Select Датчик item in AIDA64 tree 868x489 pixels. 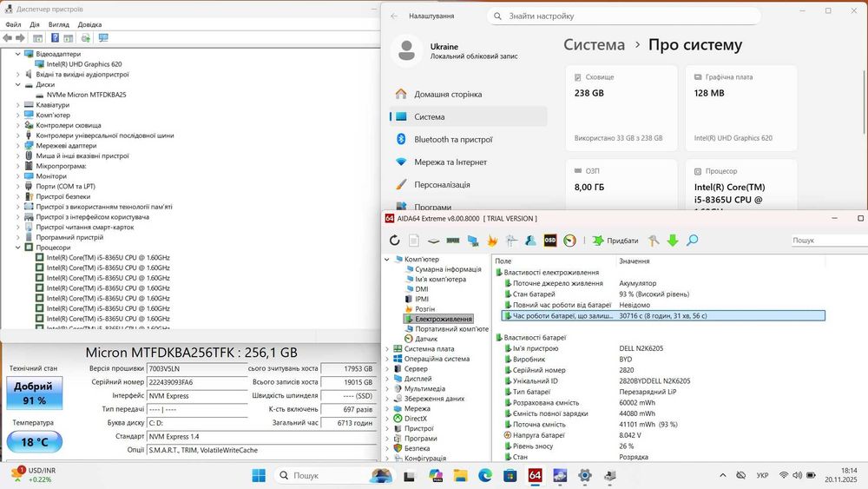pos(426,339)
